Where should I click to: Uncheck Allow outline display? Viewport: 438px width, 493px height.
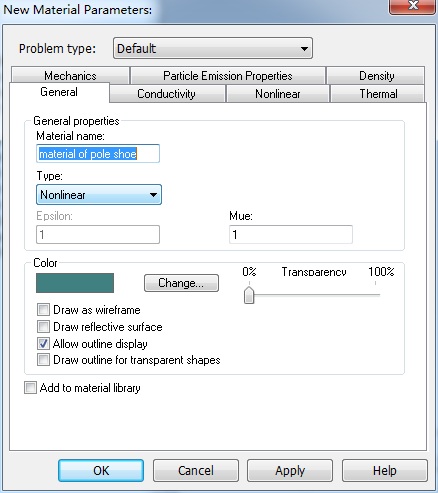[x=43, y=343]
